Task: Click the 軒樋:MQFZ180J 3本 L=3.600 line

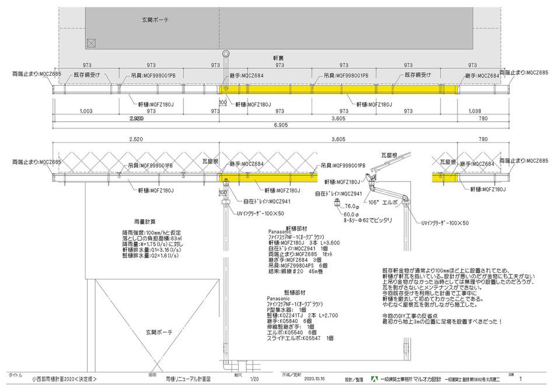Action: coord(304,243)
